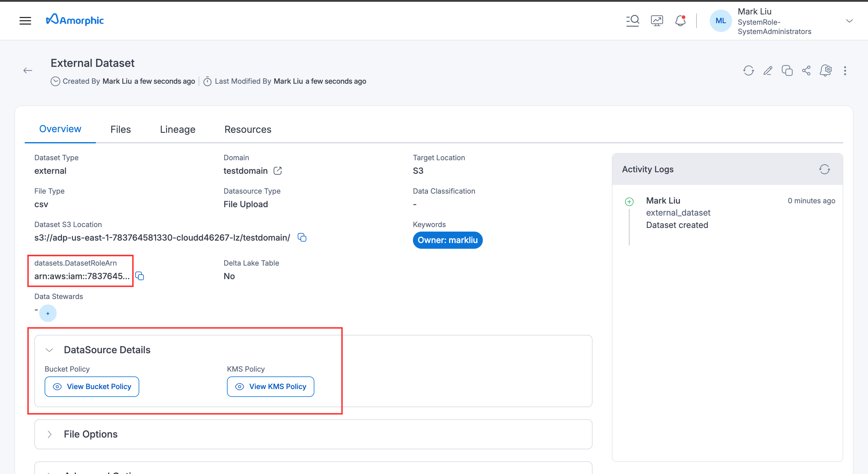868x474 pixels.
Task: Click the pencil edit dataset icon
Action: pos(768,70)
